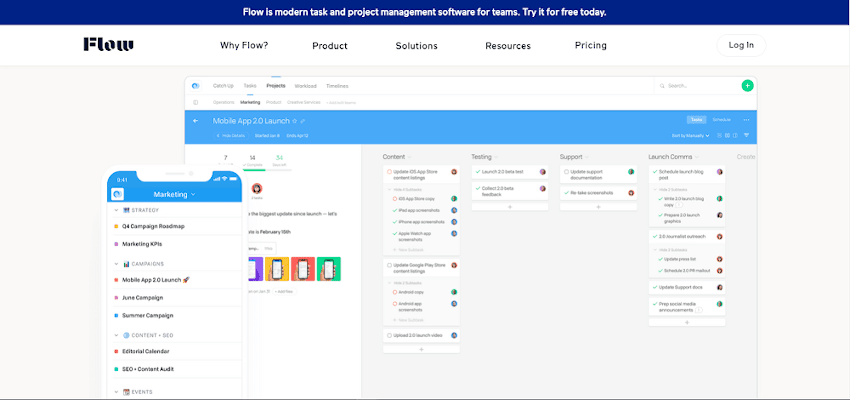Open the Solutions navigation link

point(416,46)
